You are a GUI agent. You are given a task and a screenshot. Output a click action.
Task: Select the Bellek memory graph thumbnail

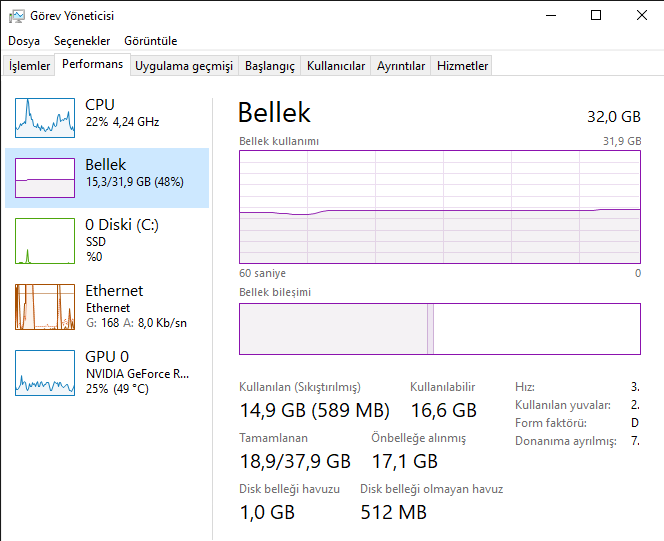45,177
